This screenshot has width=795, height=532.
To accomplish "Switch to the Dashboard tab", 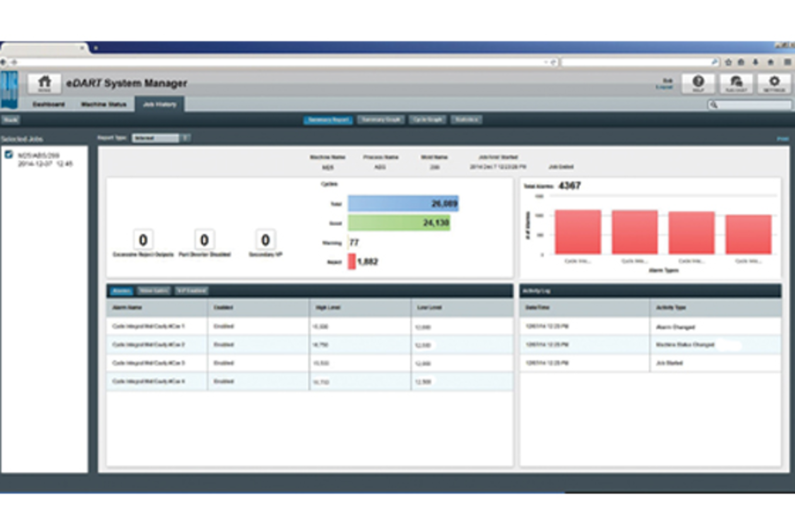I will (48, 104).
